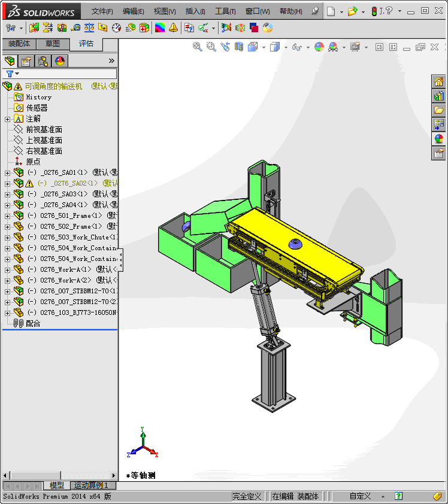Select the Measure tool
The width and height of the screenshot is (448, 504).
(75, 28)
